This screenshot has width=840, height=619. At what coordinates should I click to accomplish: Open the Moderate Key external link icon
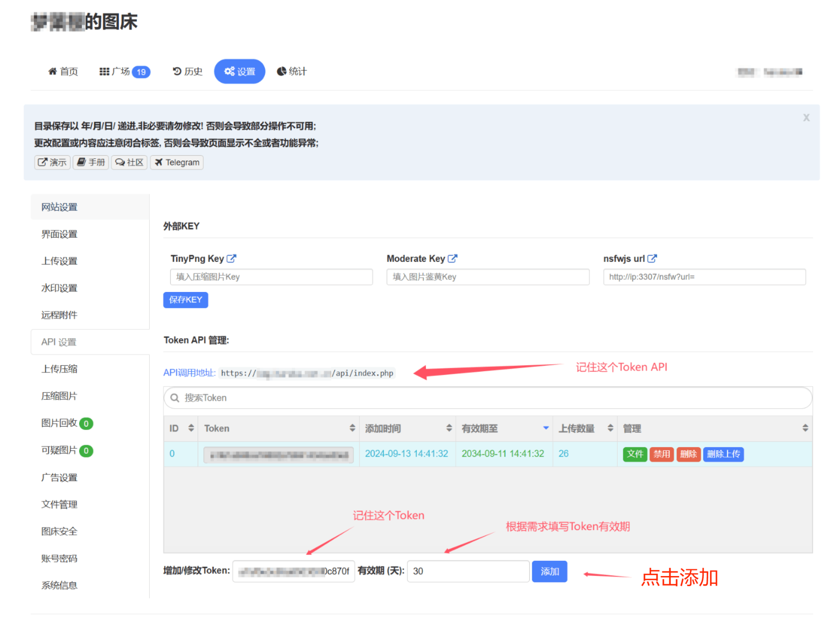click(x=452, y=258)
